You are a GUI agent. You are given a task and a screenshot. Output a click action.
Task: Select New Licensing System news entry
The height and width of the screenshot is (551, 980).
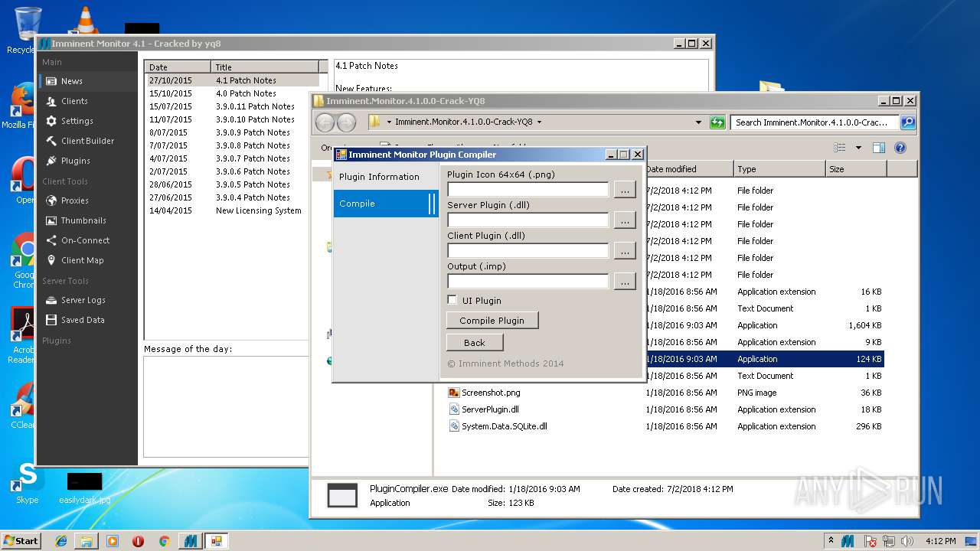point(233,210)
